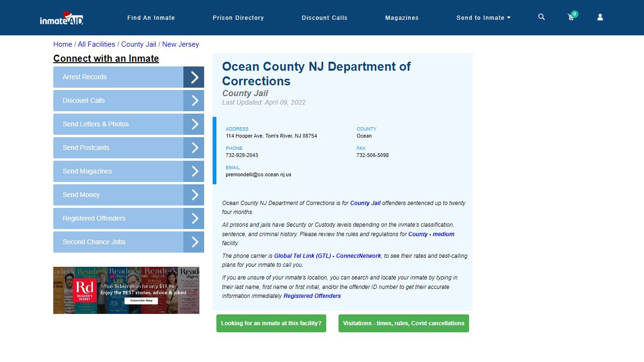
Task: Click the arrow beside Registered Offenders
Action: pos(194,218)
